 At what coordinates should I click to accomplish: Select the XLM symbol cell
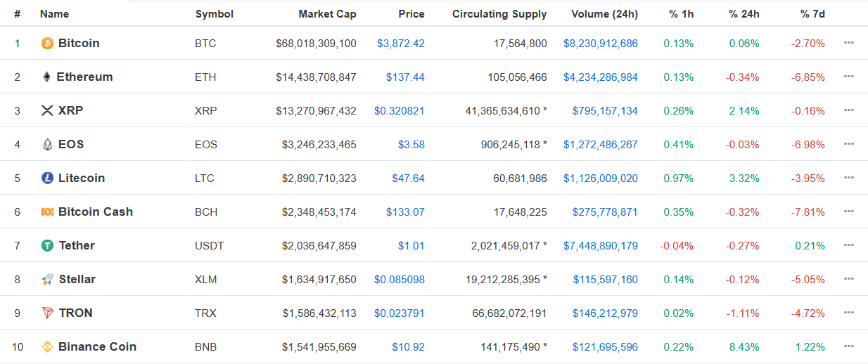(206, 280)
